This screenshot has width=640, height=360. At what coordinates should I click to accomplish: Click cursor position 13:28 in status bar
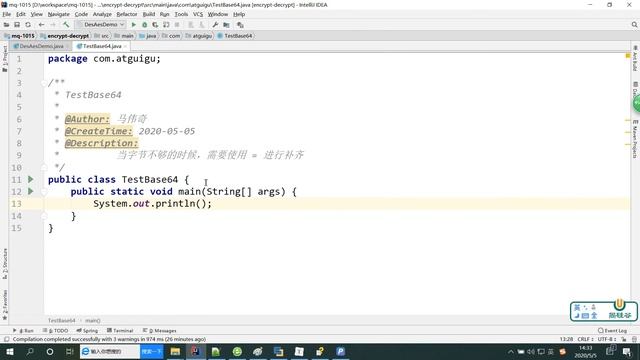[566, 339]
